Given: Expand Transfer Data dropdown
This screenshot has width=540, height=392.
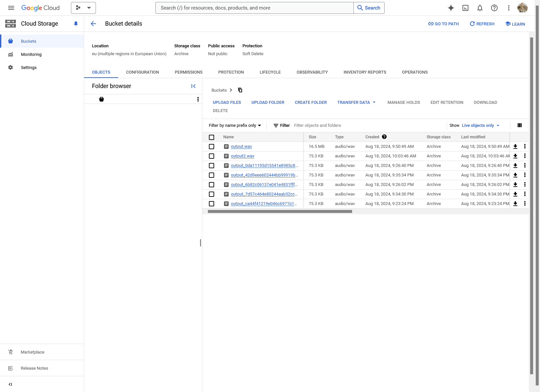Looking at the screenshot, I should pos(356,103).
